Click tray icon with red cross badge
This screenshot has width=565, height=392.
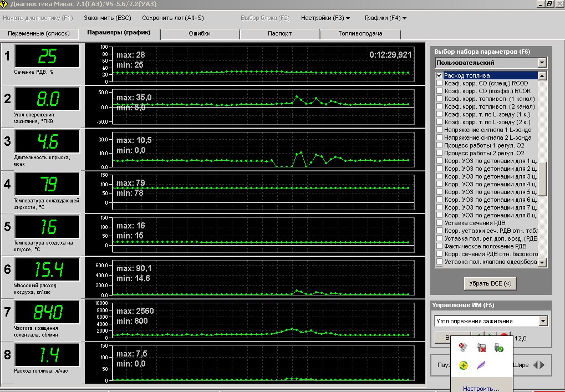(464, 348)
